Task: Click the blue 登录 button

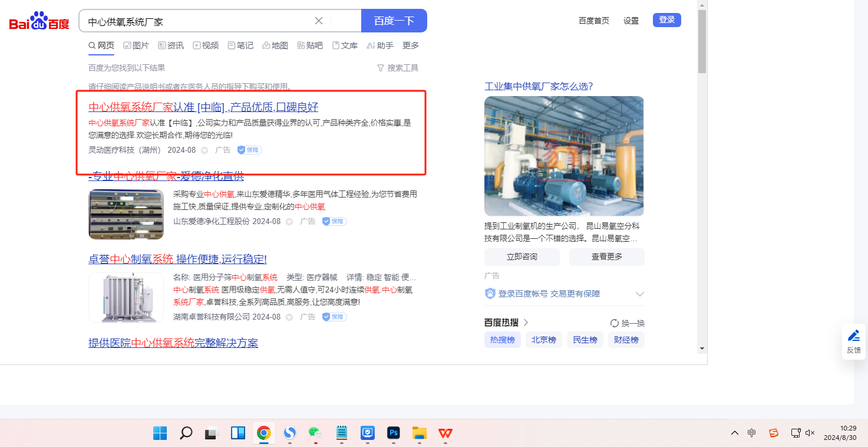Action: [667, 20]
